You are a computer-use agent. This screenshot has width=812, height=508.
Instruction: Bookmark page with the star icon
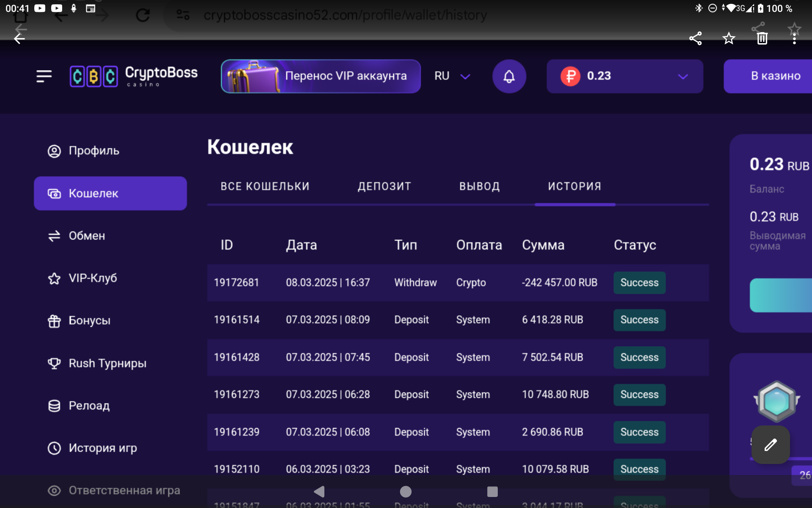[x=729, y=39]
